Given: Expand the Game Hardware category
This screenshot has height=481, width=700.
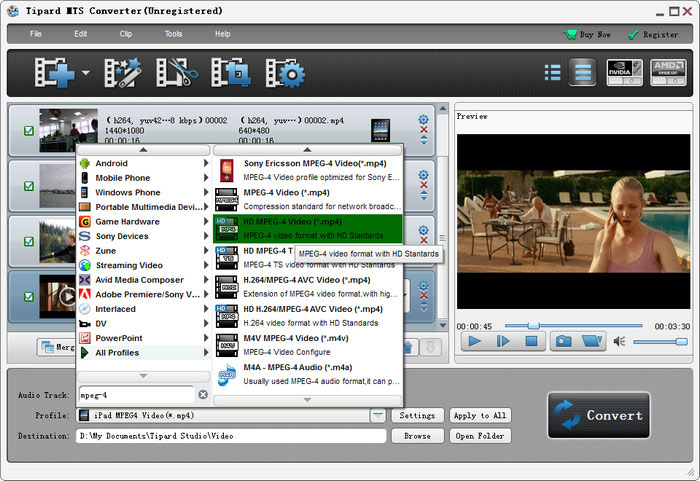Looking at the screenshot, I should click(x=144, y=222).
